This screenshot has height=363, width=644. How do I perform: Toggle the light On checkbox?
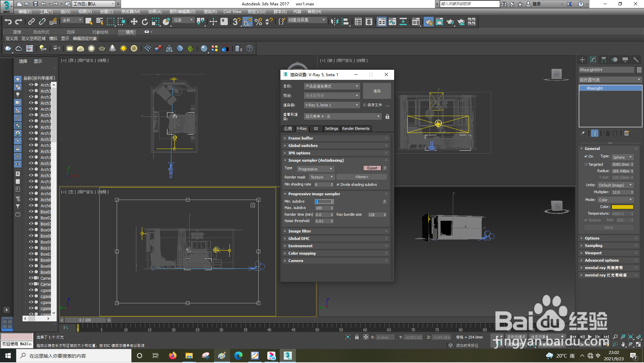click(586, 157)
